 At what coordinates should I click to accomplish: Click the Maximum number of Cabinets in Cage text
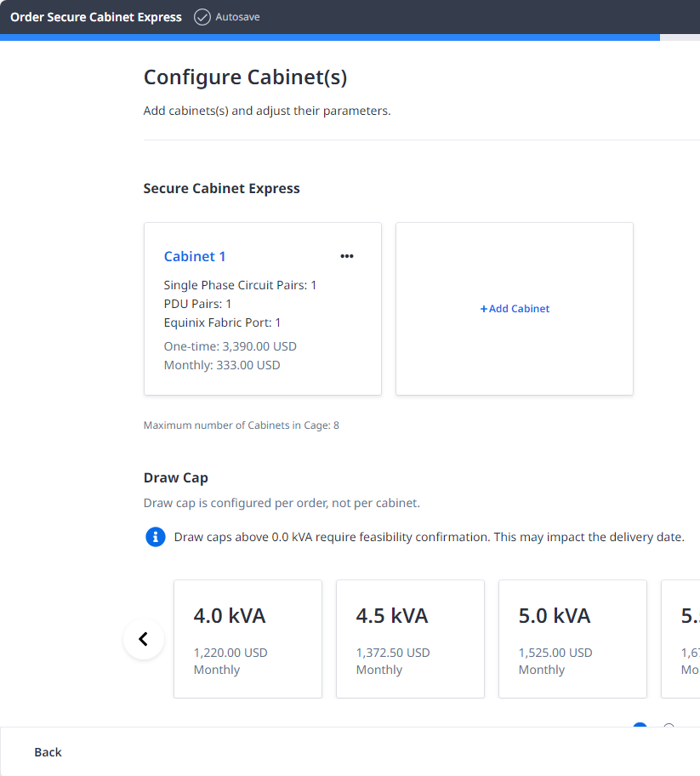pyautogui.click(x=242, y=425)
